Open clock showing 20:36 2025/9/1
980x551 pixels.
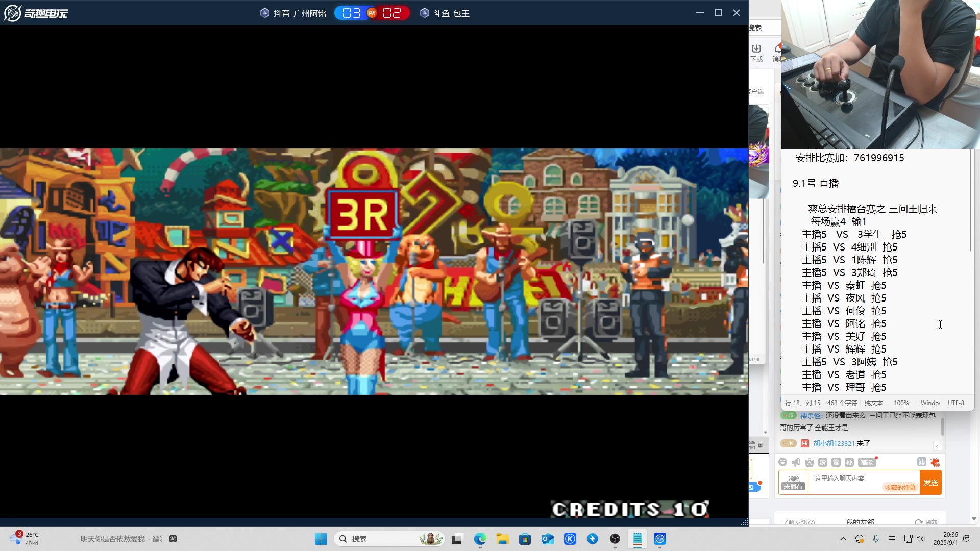[945, 539]
